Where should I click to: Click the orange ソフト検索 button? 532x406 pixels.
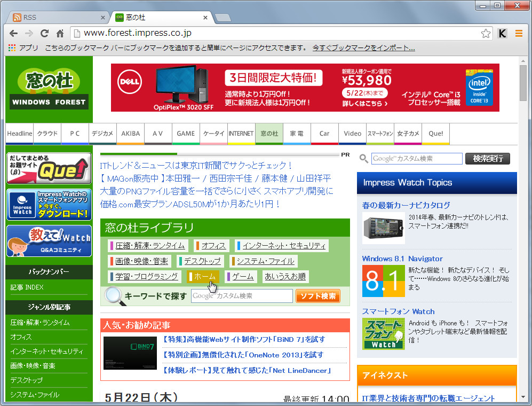pos(318,296)
